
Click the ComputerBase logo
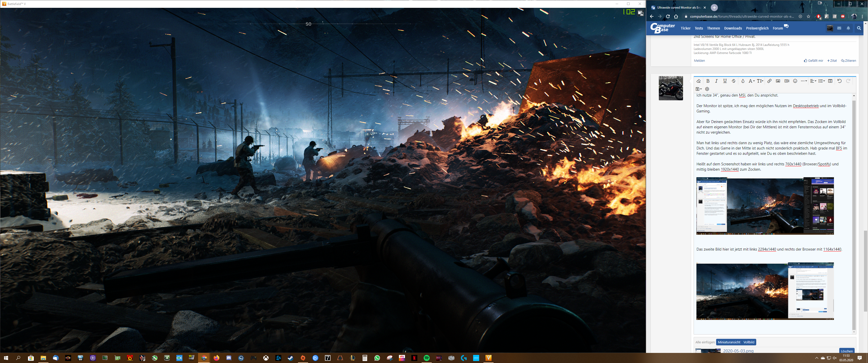pyautogui.click(x=662, y=28)
